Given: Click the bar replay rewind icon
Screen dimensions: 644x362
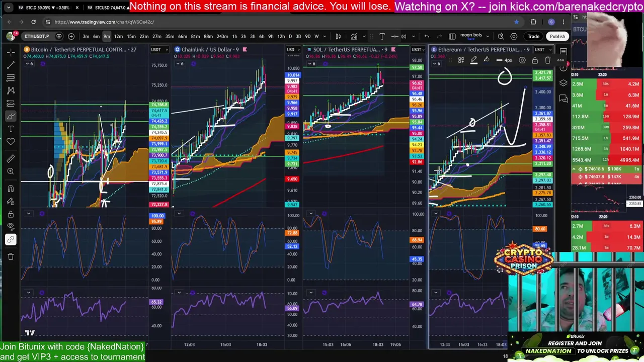Looking at the screenshot, I should pos(404,36).
